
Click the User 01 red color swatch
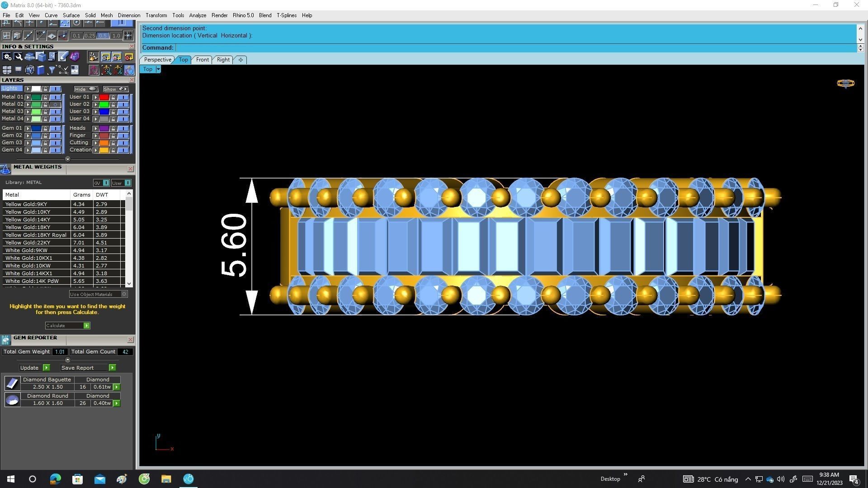tap(104, 97)
